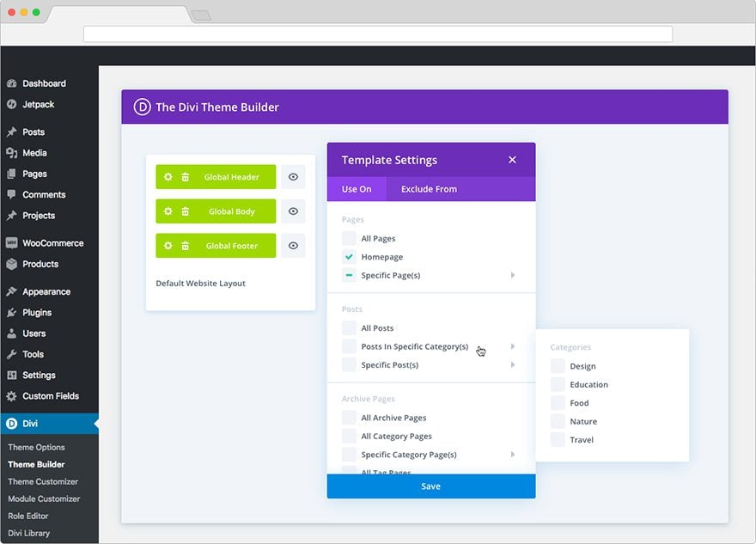Open Appearance from the sidebar icon

click(12, 291)
